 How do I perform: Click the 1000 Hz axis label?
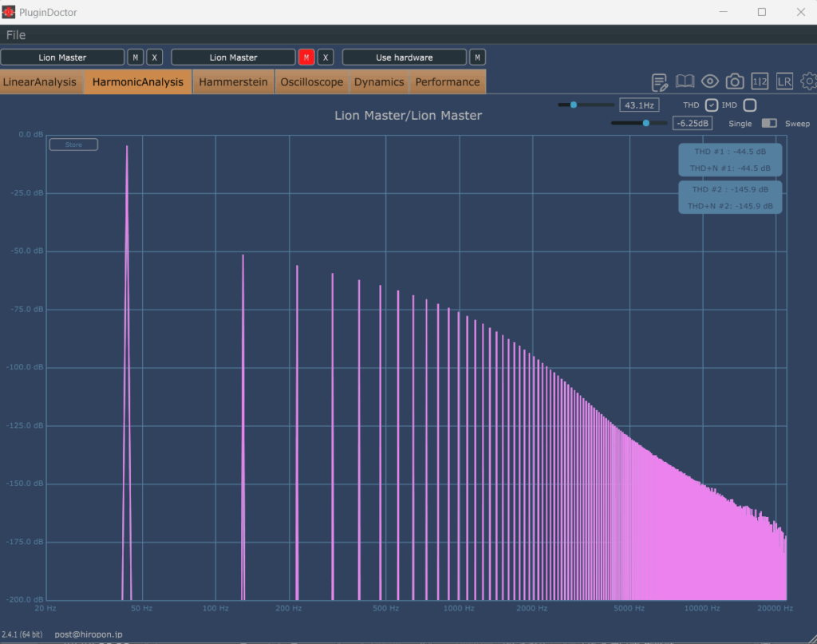point(459,608)
